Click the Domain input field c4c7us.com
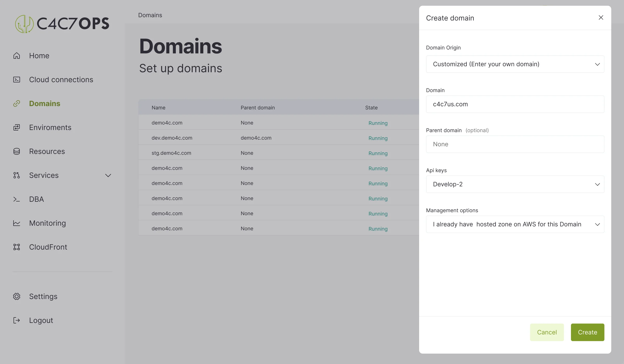This screenshot has width=624, height=364. click(515, 104)
